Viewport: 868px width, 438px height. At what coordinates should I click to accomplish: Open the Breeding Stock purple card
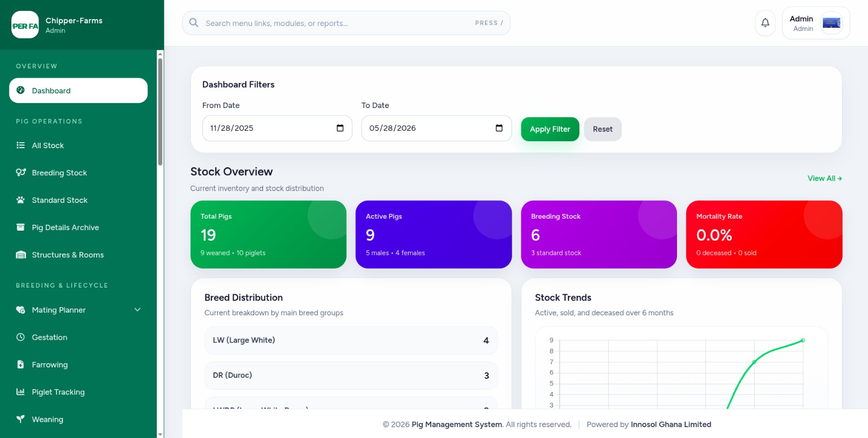pyautogui.click(x=599, y=234)
